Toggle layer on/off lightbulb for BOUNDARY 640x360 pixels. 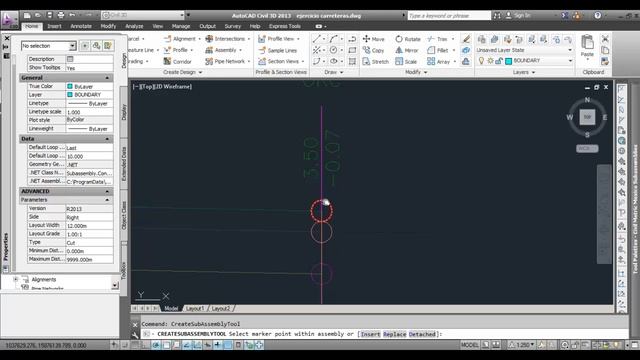tap(481, 61)
